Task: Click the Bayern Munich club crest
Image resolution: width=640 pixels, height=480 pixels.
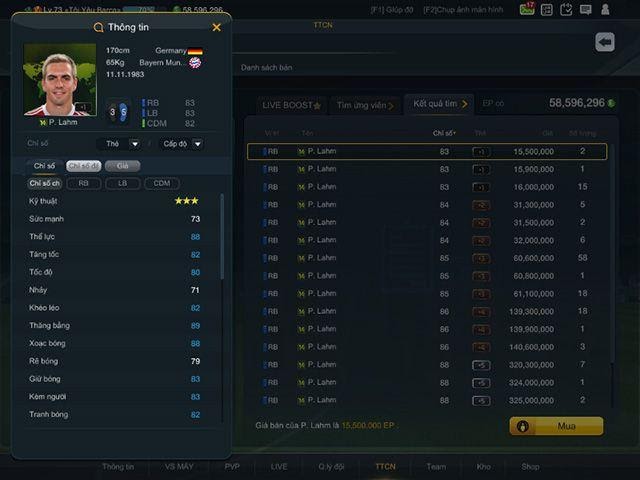Action: [195, 62]
